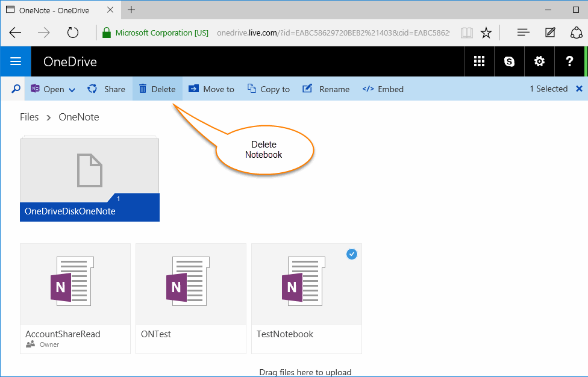The image size is (588, 377).
Task: Click the Owner sharing indicator
Action: click(42, 344)
